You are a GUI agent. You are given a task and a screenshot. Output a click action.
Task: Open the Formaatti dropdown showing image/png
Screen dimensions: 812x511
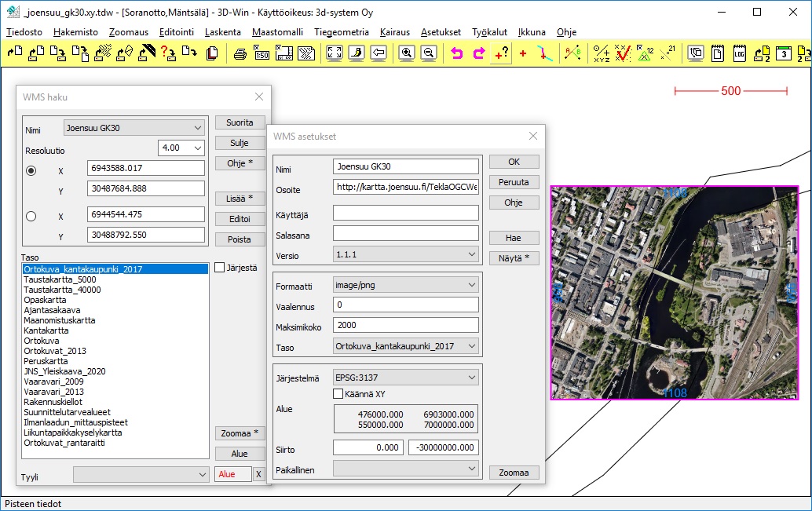click(405, 285)
